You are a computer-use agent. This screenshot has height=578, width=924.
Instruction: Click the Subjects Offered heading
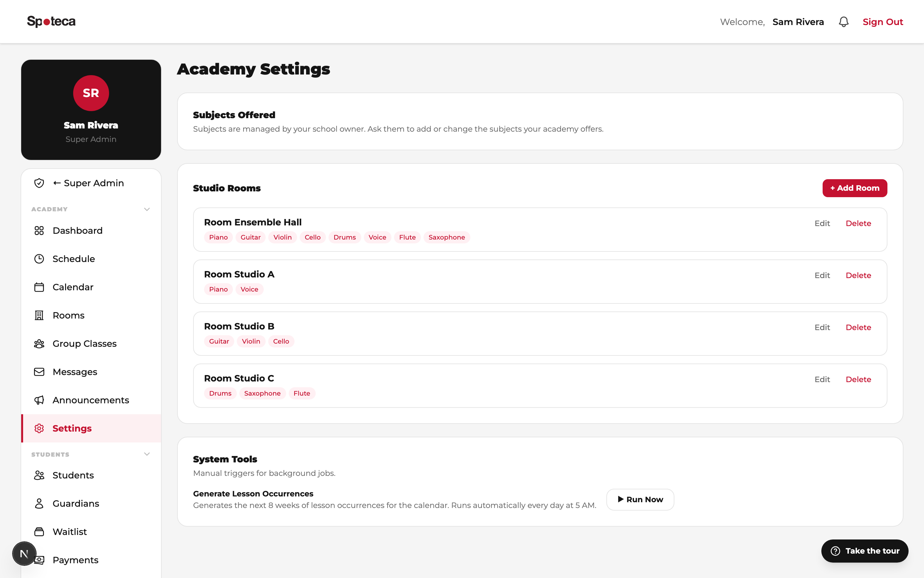point(234,115)
